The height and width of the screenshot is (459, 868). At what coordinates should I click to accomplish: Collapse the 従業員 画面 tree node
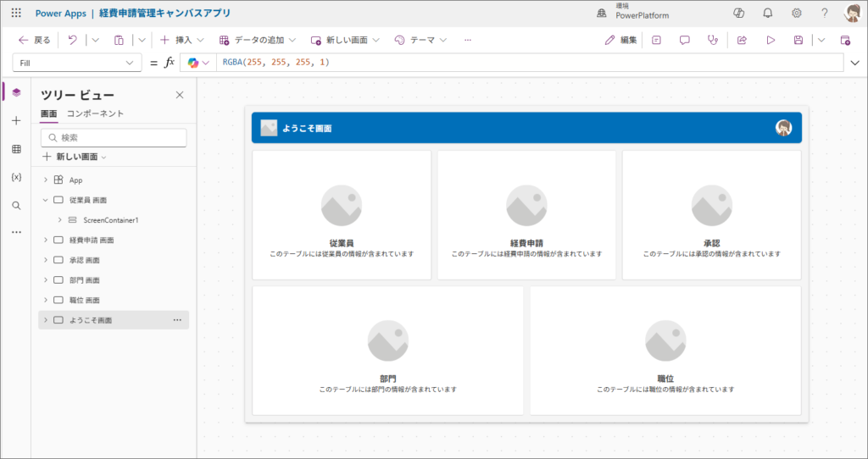point(46,200)
